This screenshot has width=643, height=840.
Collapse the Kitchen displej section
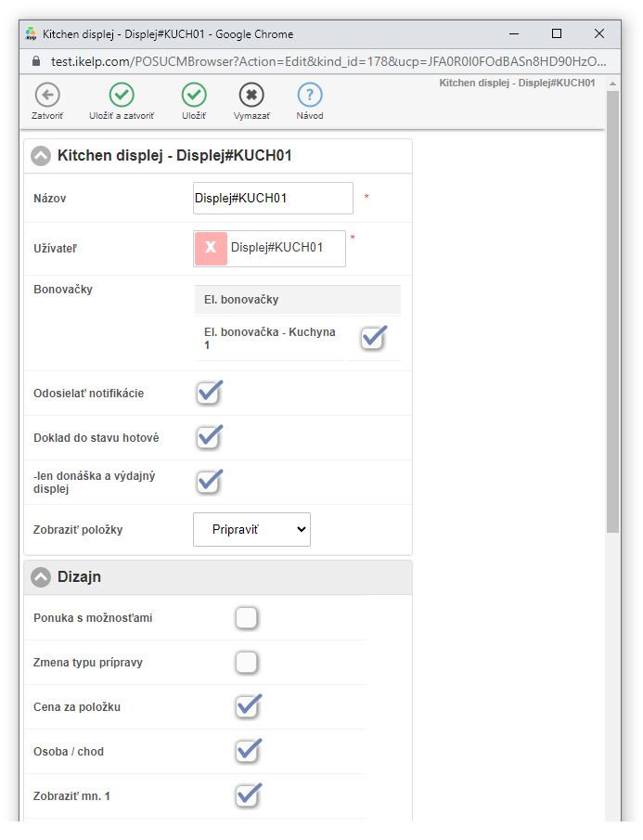tap(41, 156)
